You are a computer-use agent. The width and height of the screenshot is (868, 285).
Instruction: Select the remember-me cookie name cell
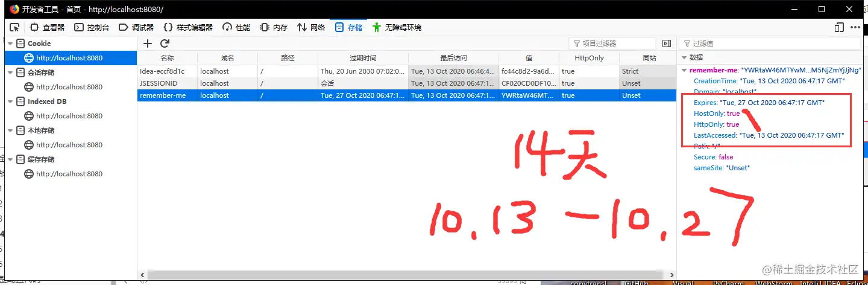pos(168,95)
